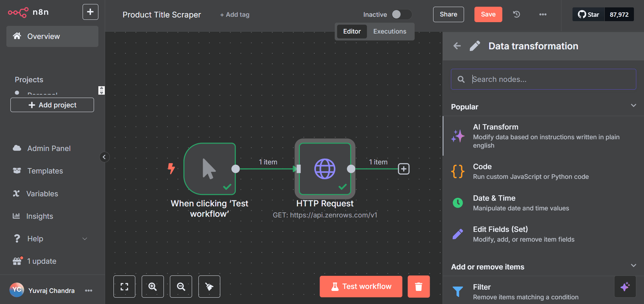Save the workflow
The image size is (644, 304).
coord(488,14)
